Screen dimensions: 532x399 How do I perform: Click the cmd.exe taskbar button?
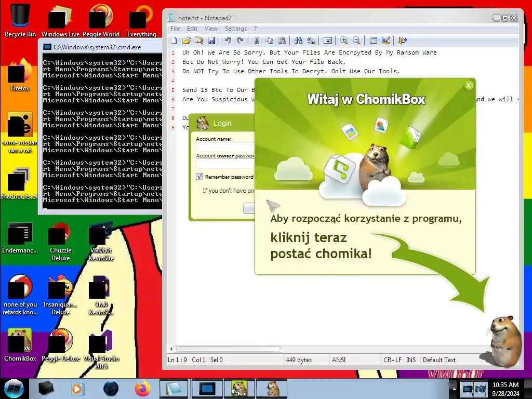(x=207, y=389)
